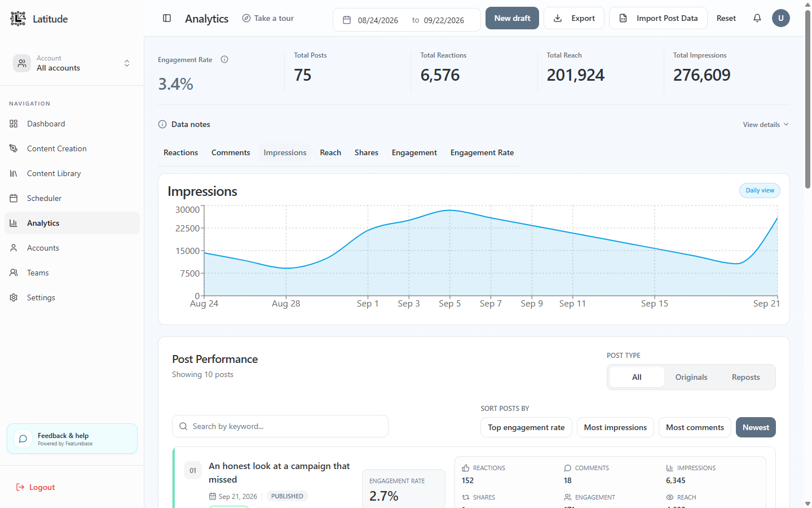This screenshot has height=508, width=812.
Task: View the Engagement Rate chart tab
Action: pos(482,152)
